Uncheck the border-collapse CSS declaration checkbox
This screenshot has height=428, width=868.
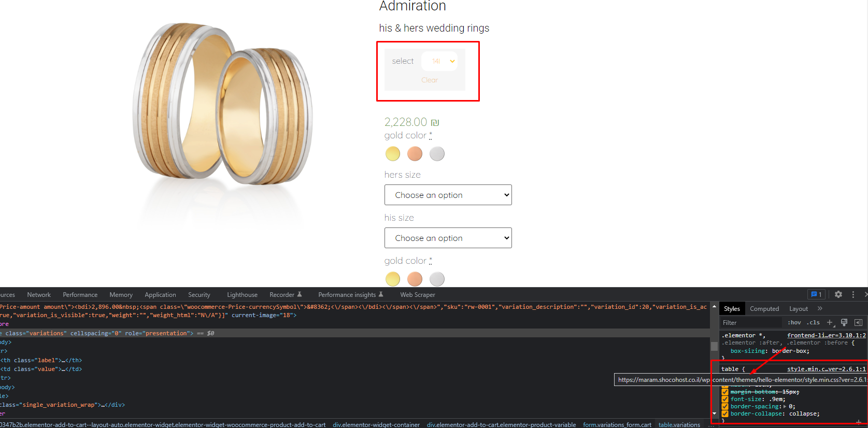(x=725, y=413)
